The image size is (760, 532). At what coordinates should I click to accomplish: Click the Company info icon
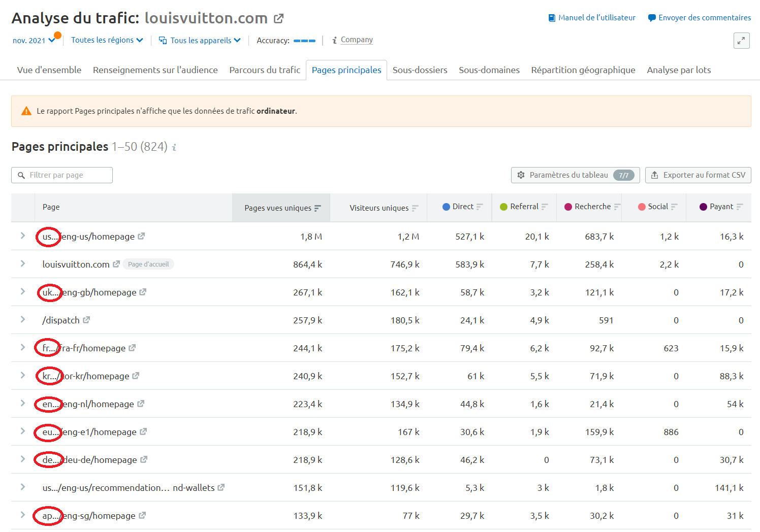334,41
